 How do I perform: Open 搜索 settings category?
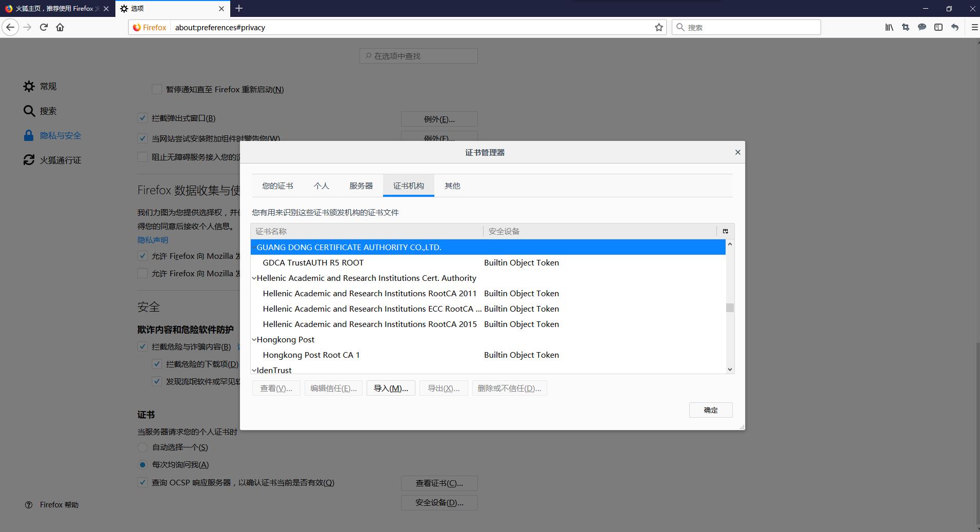40,111
